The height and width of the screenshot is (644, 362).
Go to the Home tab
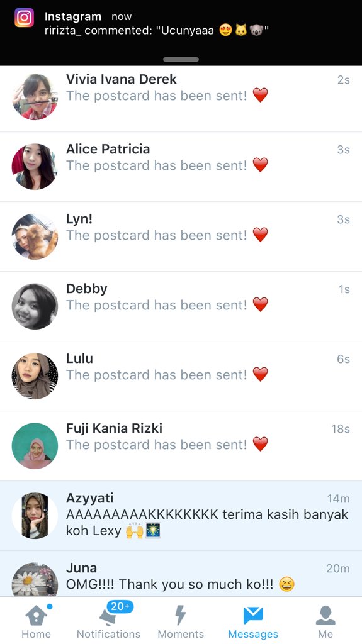[x=37, y=620]
